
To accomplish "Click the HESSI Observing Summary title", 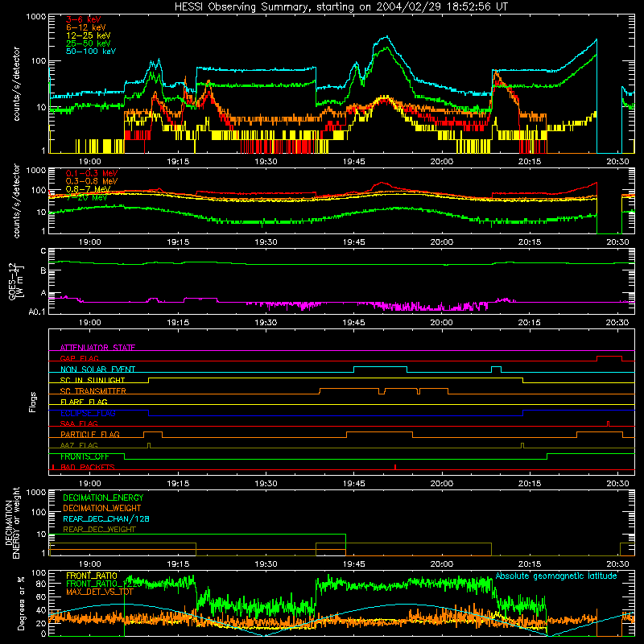I will pos(341,7).
